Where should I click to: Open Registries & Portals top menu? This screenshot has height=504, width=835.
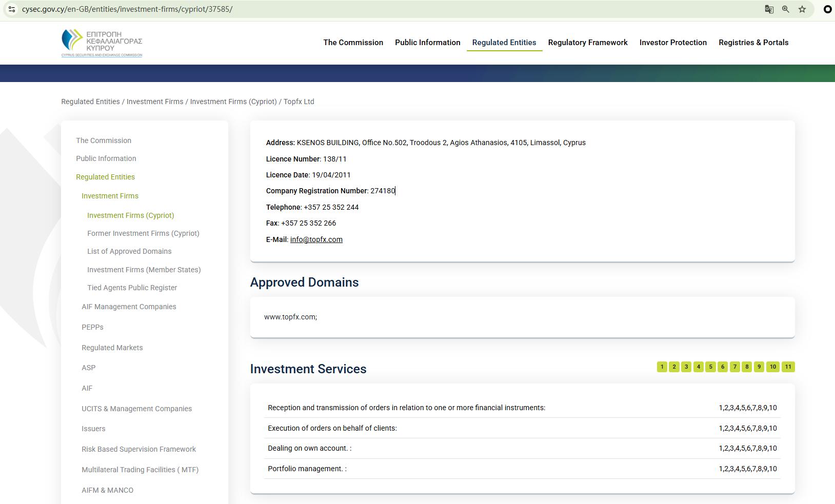coord(753,43)
